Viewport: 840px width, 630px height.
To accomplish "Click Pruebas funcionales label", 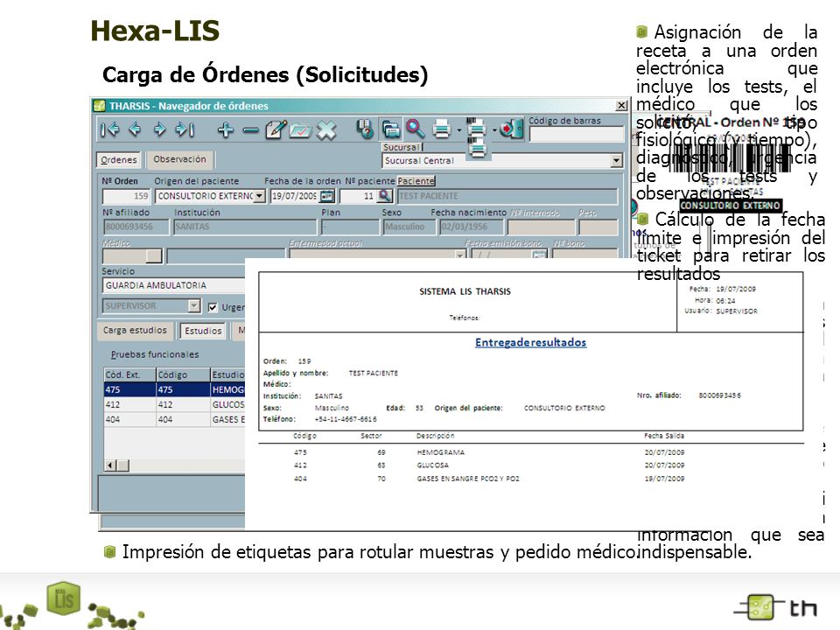I will pos(154,354).
